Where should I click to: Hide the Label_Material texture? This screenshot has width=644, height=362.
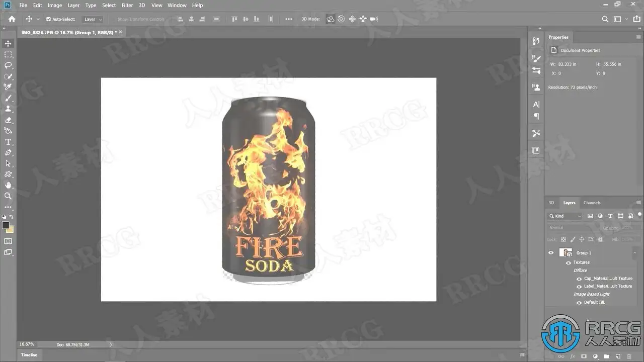click(x=579, y=286)
